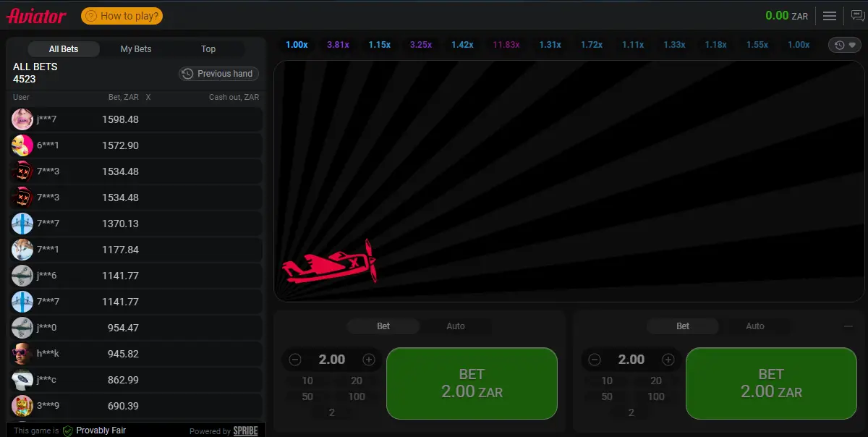Open the chat bubble icon
Image resolution: width=868 pixels, height=437 pixels.
pyautogui.click(x=857, y=16)
